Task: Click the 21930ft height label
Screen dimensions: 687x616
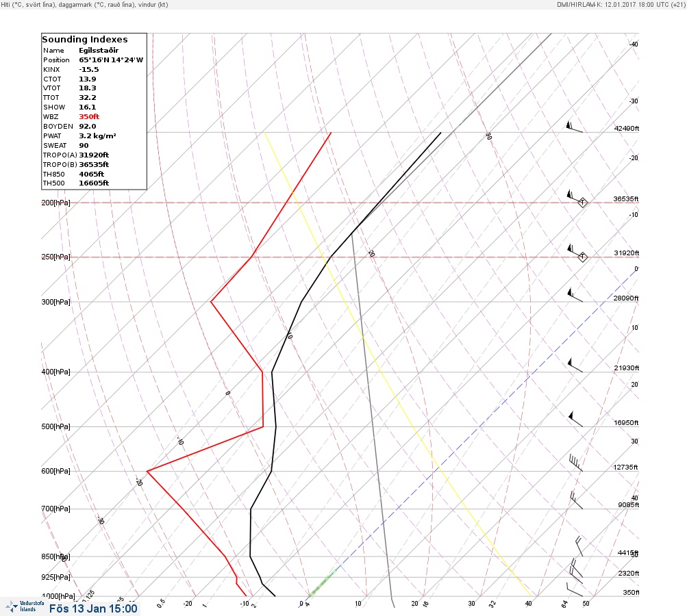Action: tap(627, 368)
